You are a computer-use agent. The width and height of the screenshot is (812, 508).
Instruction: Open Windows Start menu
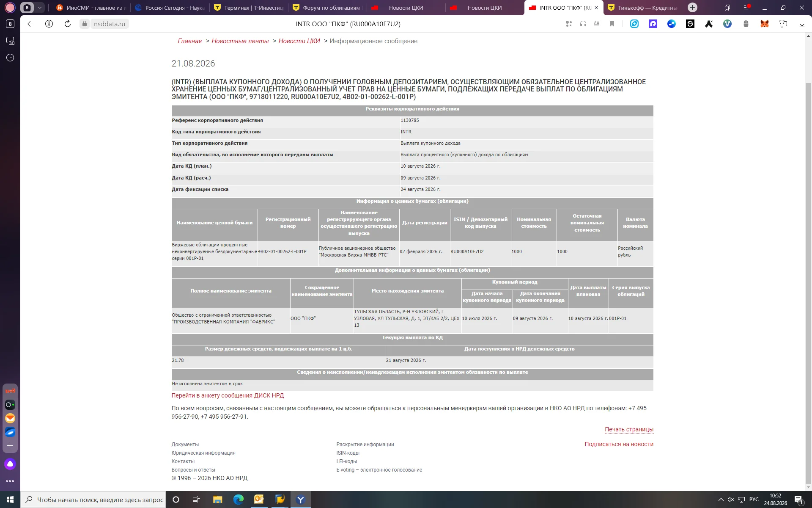pos(10,500)
